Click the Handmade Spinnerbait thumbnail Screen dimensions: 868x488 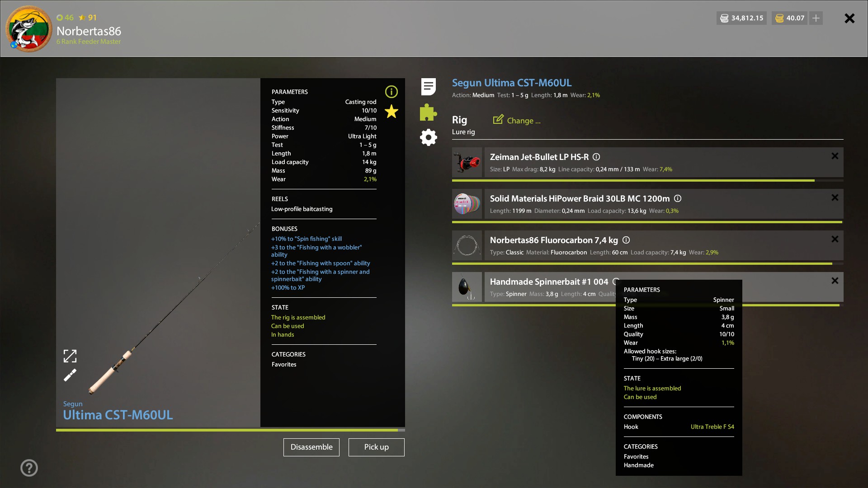467,287
